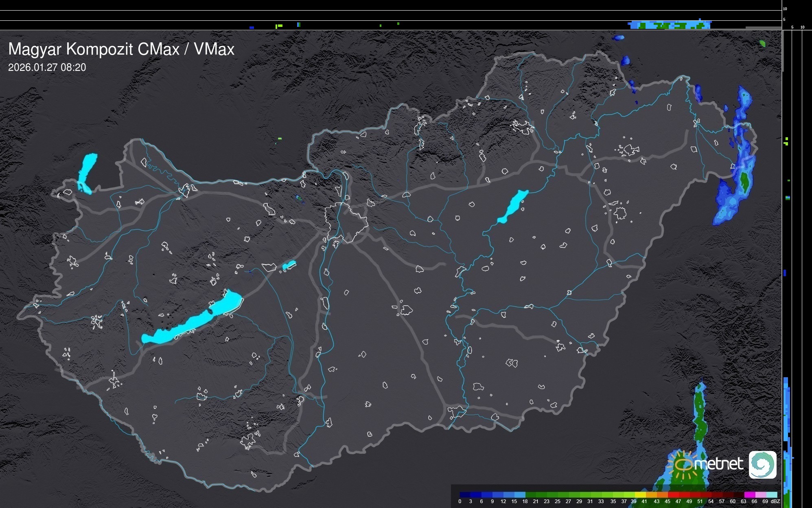Click the Magyar Kompozit CMax / VMax title
The image size is (812, 508).
(121, 49)
